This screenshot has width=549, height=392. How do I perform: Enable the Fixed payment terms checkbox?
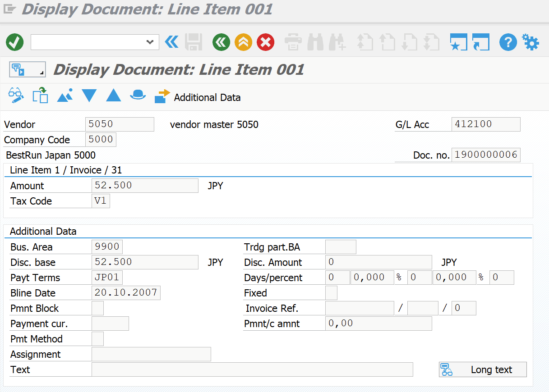(x=331, y=293)
